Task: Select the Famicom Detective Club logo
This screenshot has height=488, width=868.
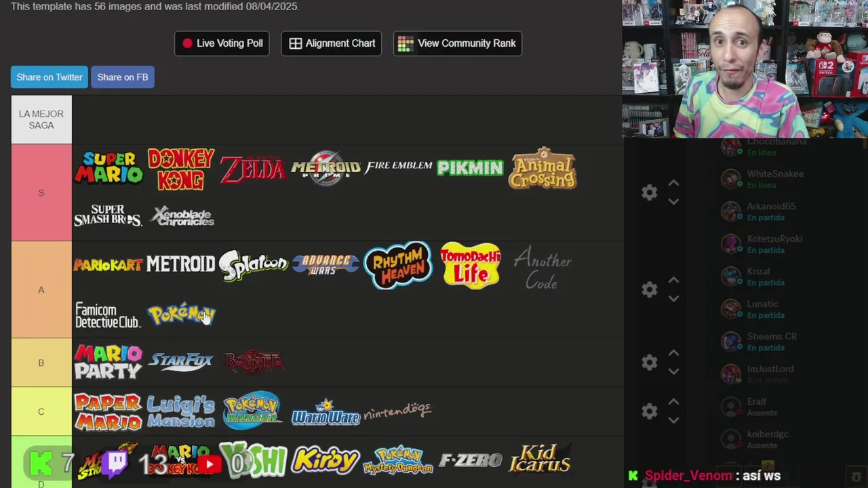Action: click(108, 315)
